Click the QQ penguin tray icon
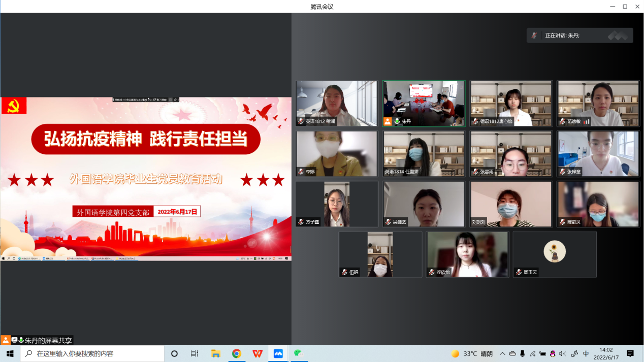The image size is (644, 362). [x=553, y=354]
